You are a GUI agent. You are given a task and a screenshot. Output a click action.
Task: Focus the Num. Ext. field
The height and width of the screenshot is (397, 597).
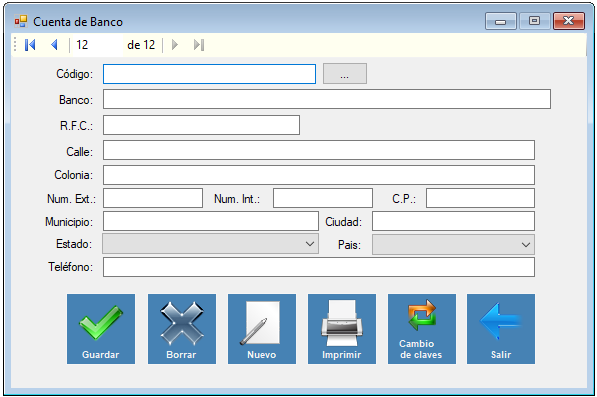pyautogui.click(x=153, y=198)
